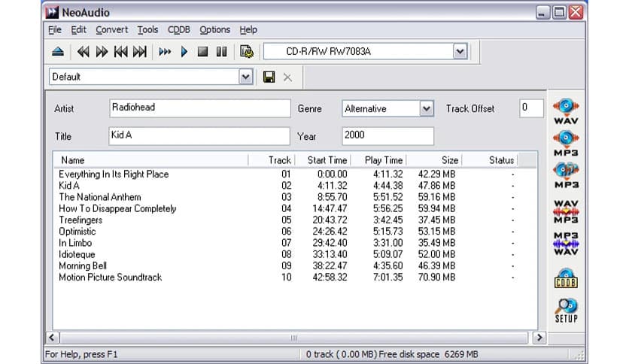Viewport: 629px width, 364px height.
Task: Skip to the next track
Action: point(139,52)
